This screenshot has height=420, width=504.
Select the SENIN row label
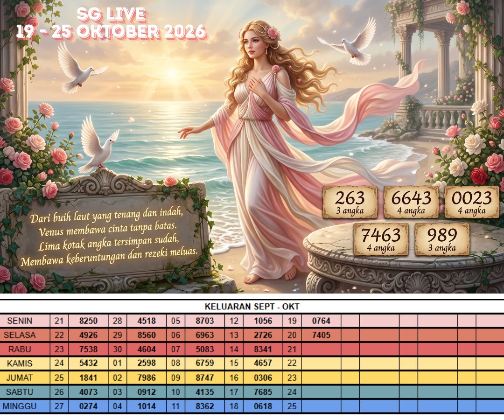20,321
